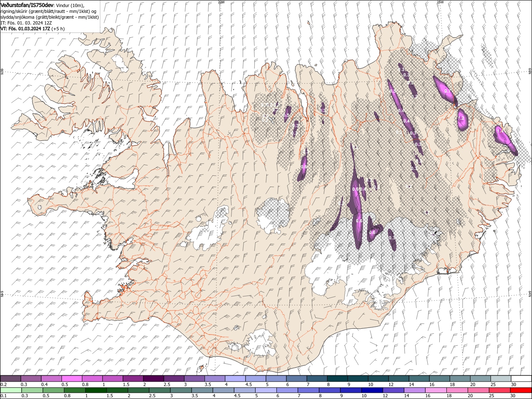Click the upper legend swatch between 0.8 and 1
The width and height of the screenshot is (532, 399).
(92, 379)
